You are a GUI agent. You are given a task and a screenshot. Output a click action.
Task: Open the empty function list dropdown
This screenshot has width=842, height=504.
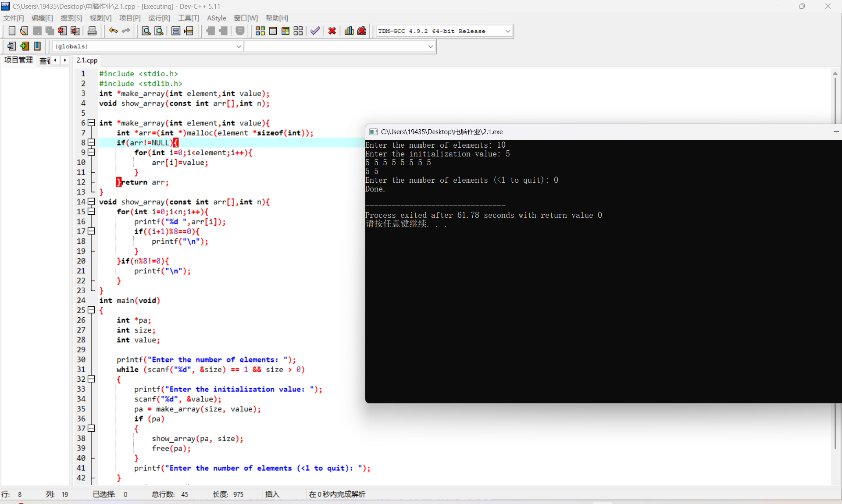430,46
